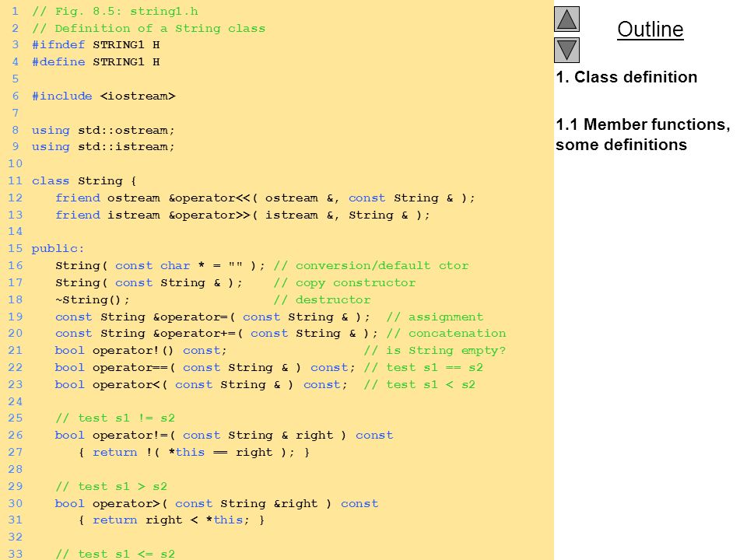Click the '// test s1 > s2' comment
The width and height of the screenshot is (747, 560).
(x=111, y=487)
